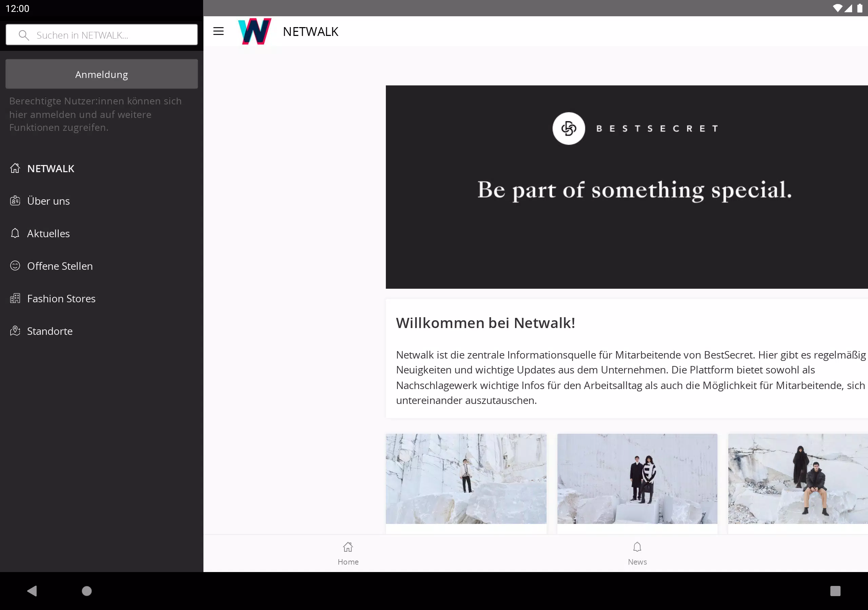The image size is (868, 610).
Task: Open the BestSecret banner image
Action: click(x=627, y=187)
